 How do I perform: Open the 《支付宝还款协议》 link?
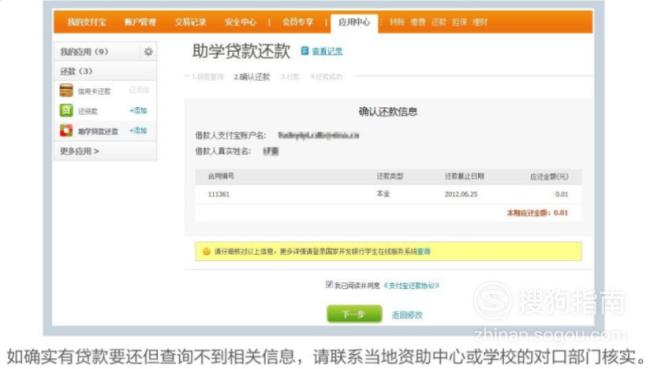click(411, 285)
